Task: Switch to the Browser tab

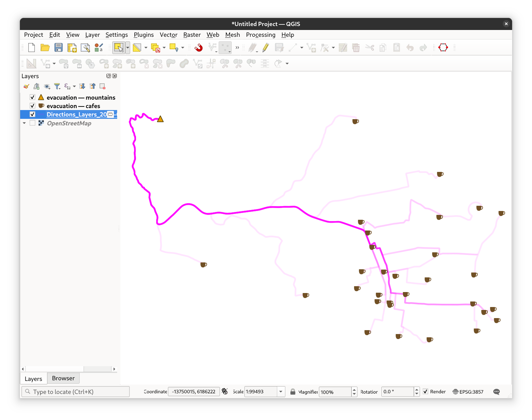Action: tap(63, 378)
